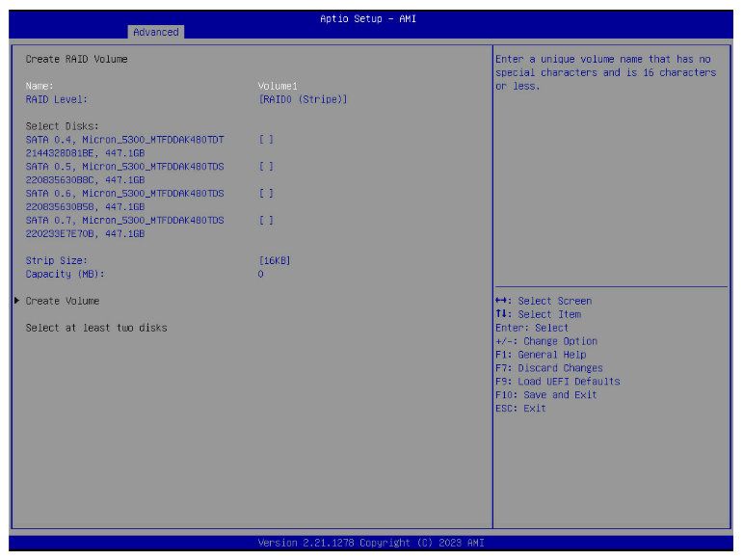Screen dimensions: 743x560
Task: Click the arrow beside Create Volume
Action: coord(17,301)
